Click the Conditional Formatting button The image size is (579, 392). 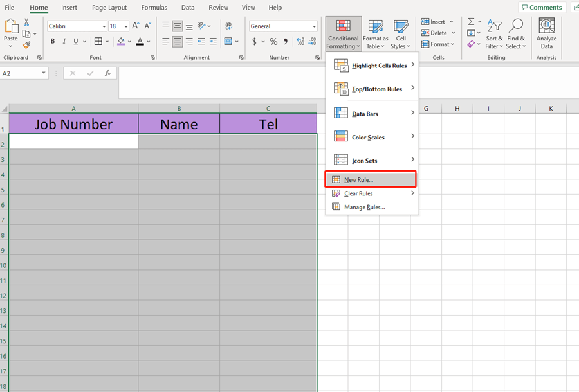(344, 33)
